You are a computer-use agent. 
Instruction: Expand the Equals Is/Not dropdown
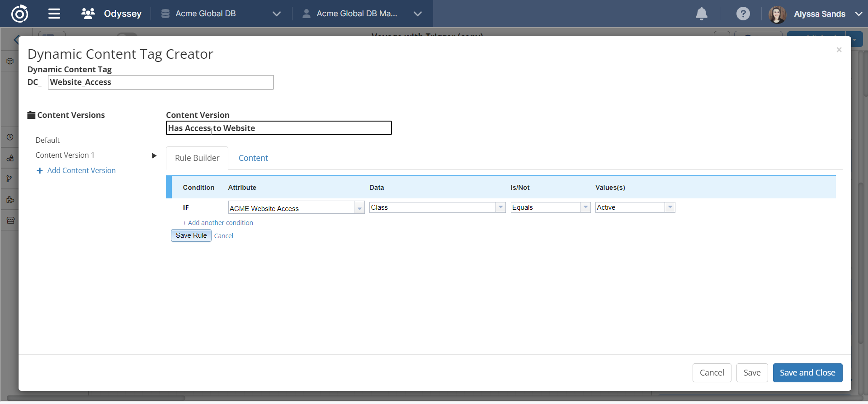tap(585, 207)
